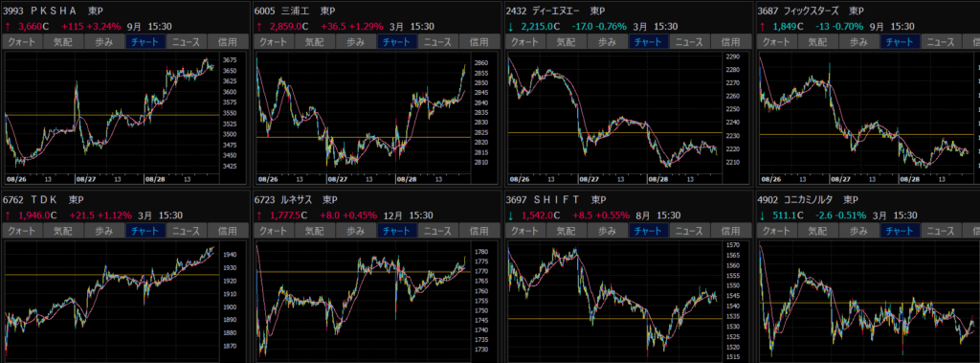Screen dimensions: 980x363
Task: Select 信用 tab in 三浦工 panel
Action: tap(480, 42)
